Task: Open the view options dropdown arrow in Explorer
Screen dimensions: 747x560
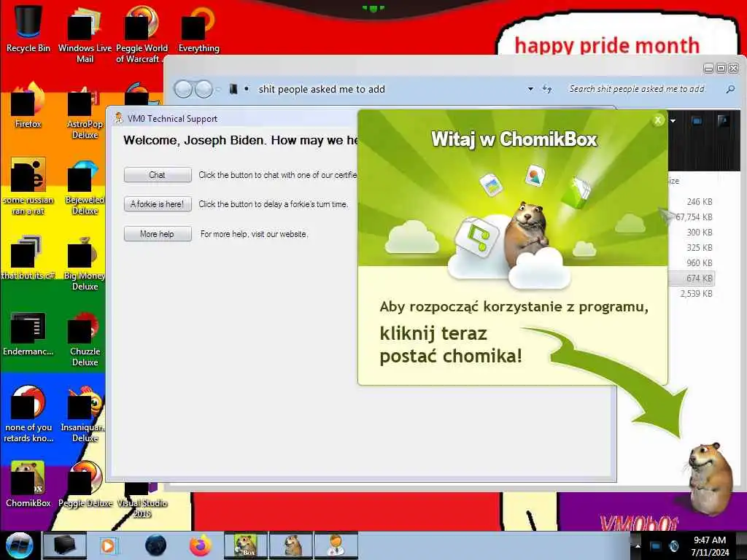Action: tap(673, 121)
